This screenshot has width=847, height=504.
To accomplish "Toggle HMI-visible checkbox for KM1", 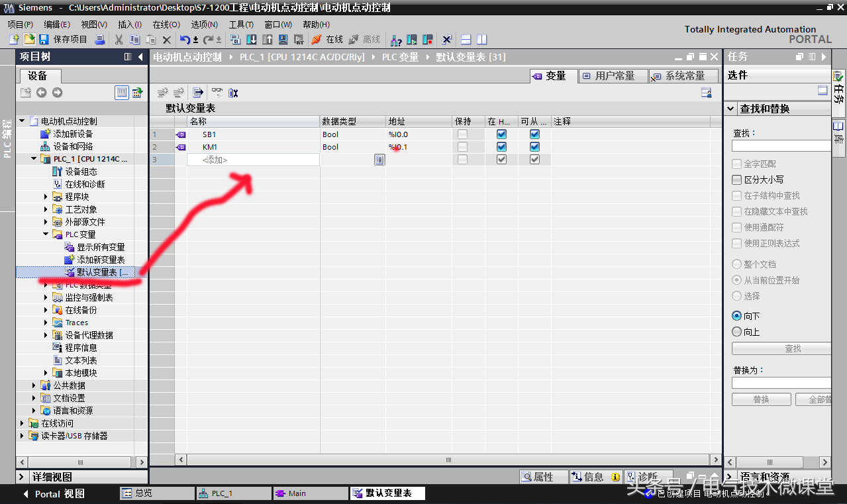I will click(x=501, y=147).
